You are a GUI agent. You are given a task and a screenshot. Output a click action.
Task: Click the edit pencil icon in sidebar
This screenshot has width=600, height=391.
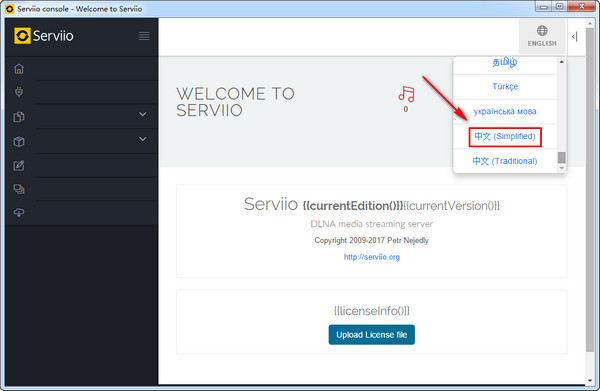[19, 166]
